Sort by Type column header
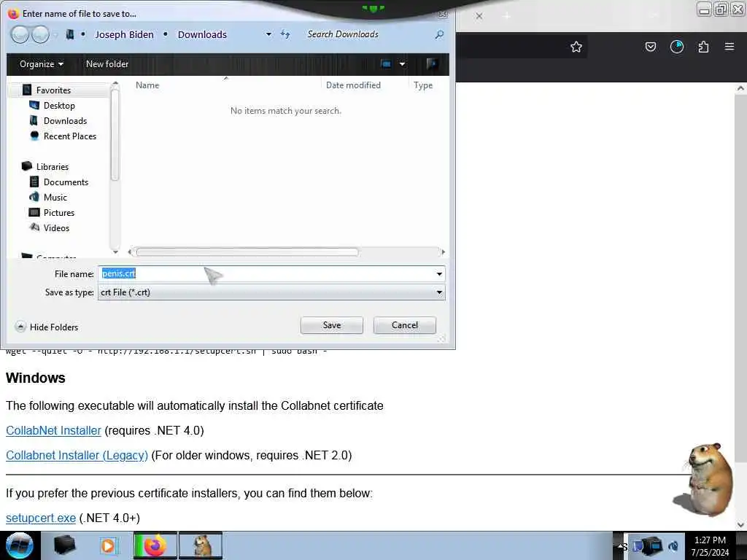Viewport: 747px width, 560px height. pos(423,85)
